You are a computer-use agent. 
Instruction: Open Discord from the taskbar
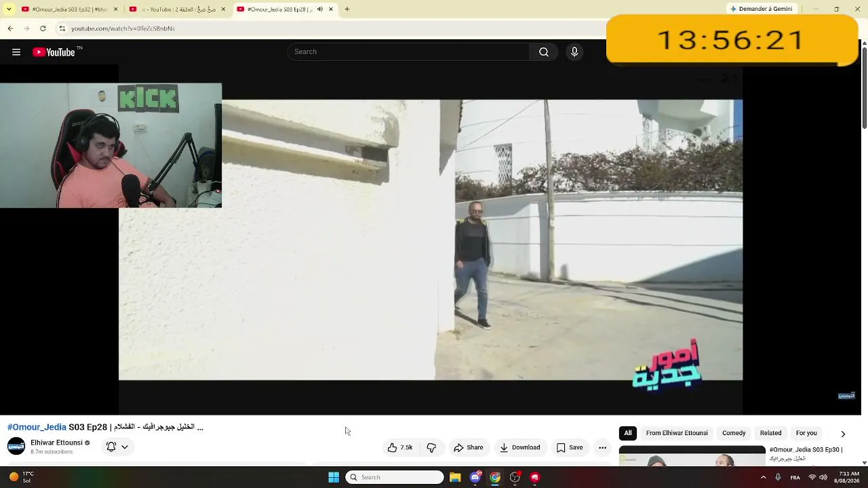(475, 477)
